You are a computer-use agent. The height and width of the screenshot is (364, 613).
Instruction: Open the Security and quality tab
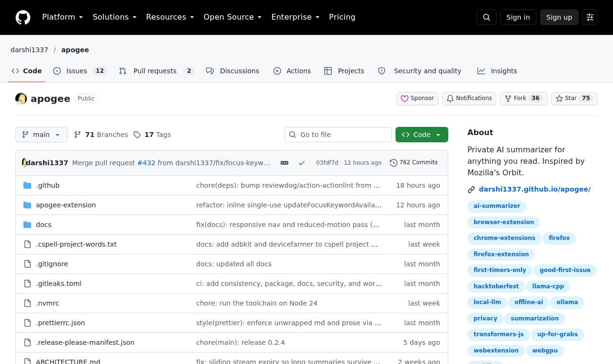click(x=420, y=71)
